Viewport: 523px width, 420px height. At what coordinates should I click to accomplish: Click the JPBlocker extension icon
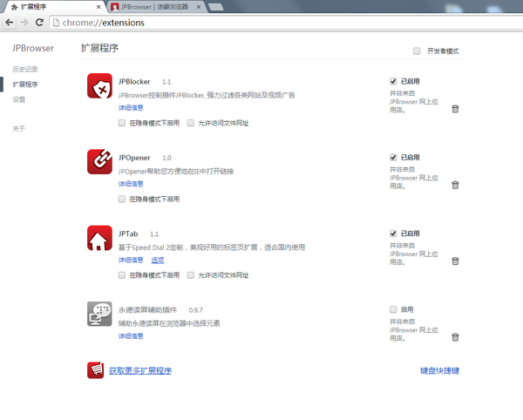coord(99,86)
